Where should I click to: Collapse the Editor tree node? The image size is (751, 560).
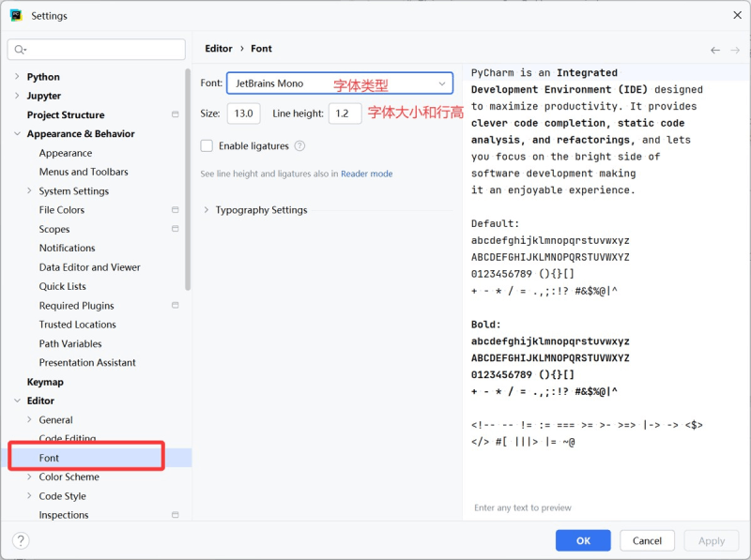pyautogui.click(x=17, y=401)
